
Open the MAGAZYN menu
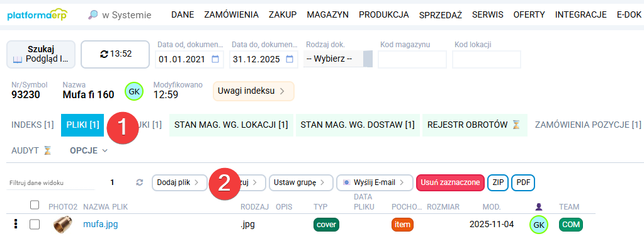point(328,15)
